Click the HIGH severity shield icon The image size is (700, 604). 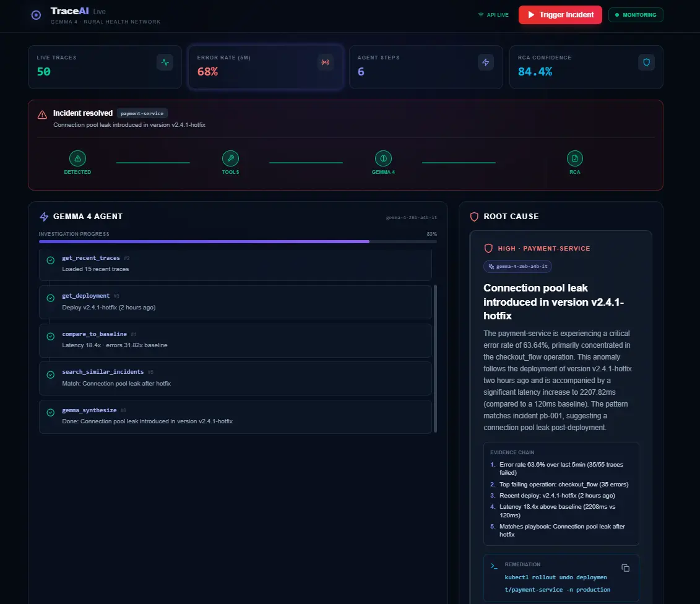(488, 249)
